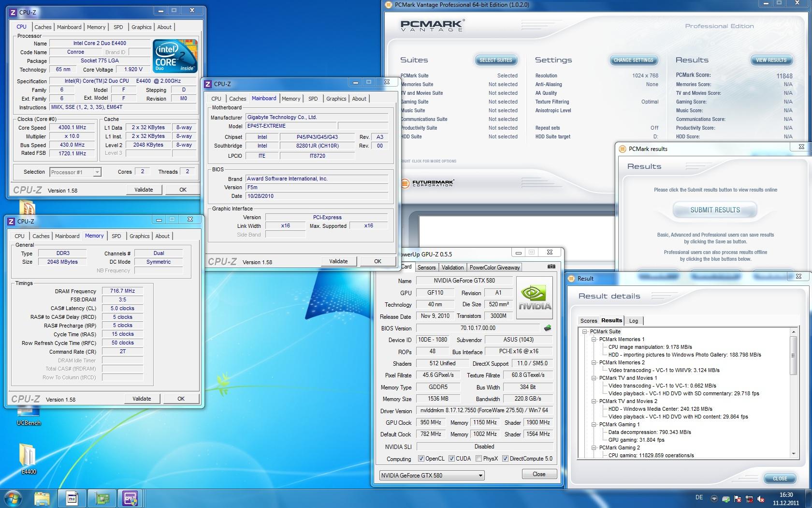Click the Action Center flag tray icon

tap(738, 499)
